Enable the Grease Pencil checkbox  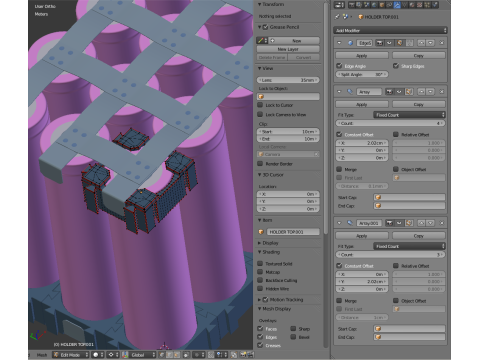pos(266,27)
